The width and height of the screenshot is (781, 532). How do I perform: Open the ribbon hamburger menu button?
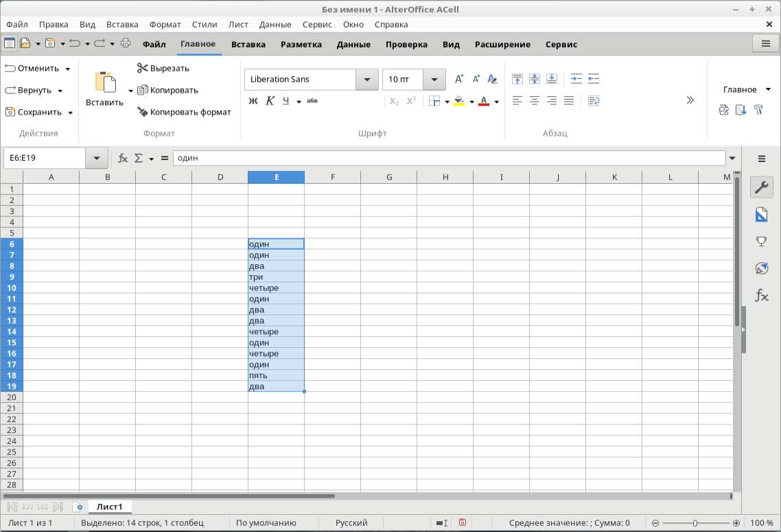pos(766,44)
